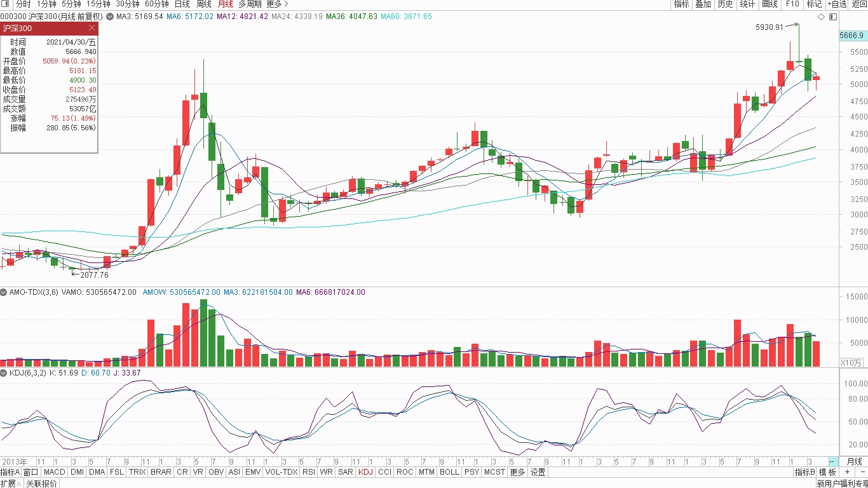Switch sub-chart to TRIX indicator
The image size is (868, 488).
point(137,472)
